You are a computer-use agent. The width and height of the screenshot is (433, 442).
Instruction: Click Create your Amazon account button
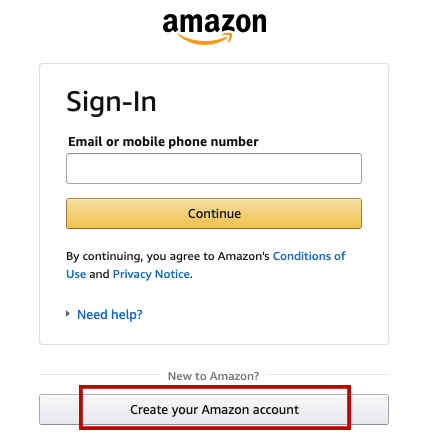[x=214, y=409]
